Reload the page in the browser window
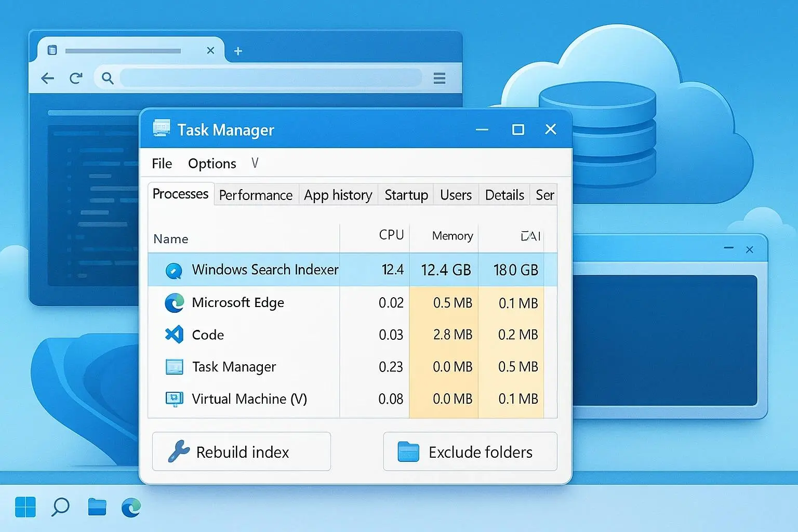 click(x=76, y=78)
